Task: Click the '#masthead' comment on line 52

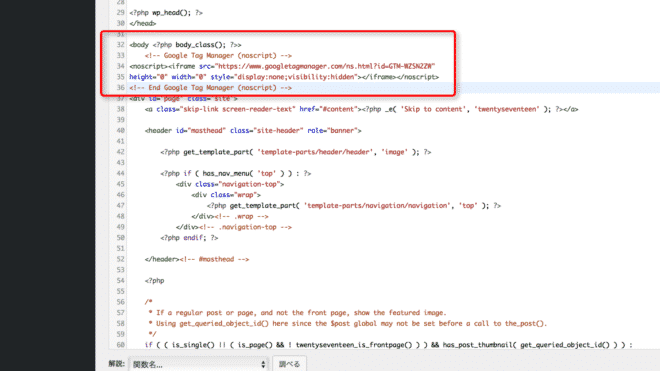Action: (x=214, y=259)
